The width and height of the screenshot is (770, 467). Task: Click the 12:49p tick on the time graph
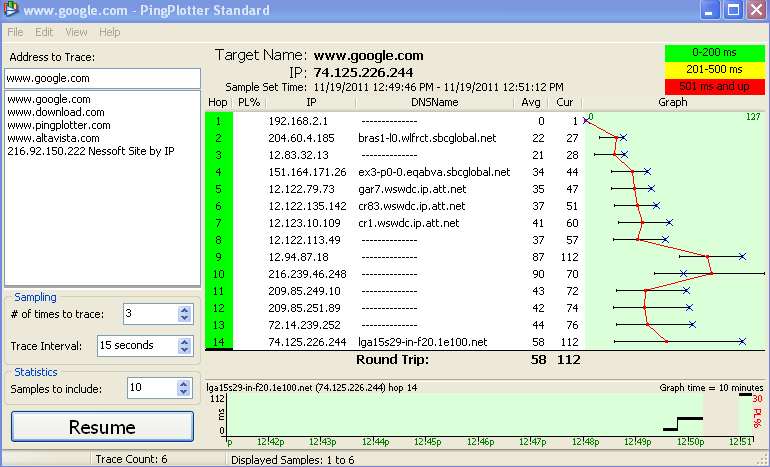click(x=637, y=442)
